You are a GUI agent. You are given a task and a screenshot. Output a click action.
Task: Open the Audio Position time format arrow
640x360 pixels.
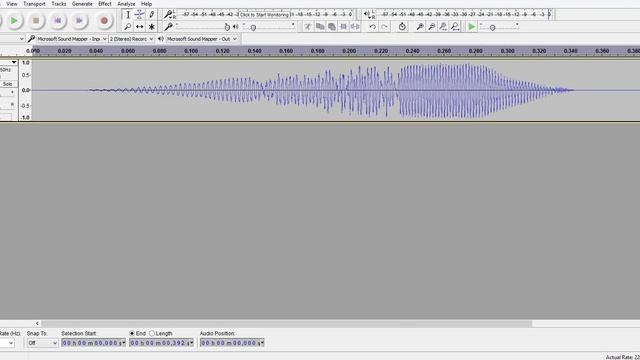(x=262, y=343)
